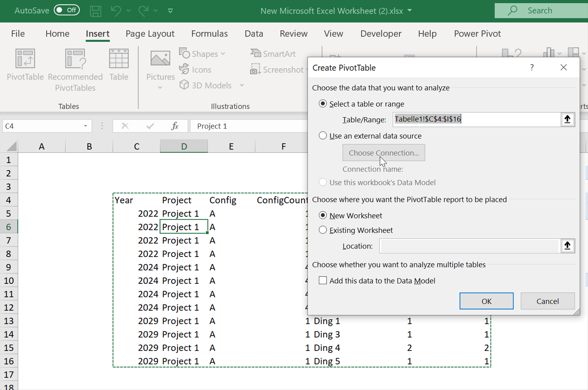Viewport: 588px width, 390px height.
Task: Open the Name Box dropdown arrow
Action: pyautogui.click(x=85, y=126)
